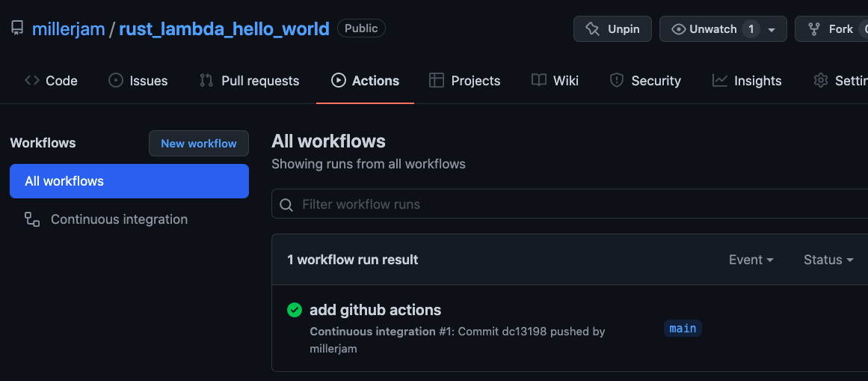
Task: Focus the Filter workflow runs field
Action: click(x=570, y=204)
